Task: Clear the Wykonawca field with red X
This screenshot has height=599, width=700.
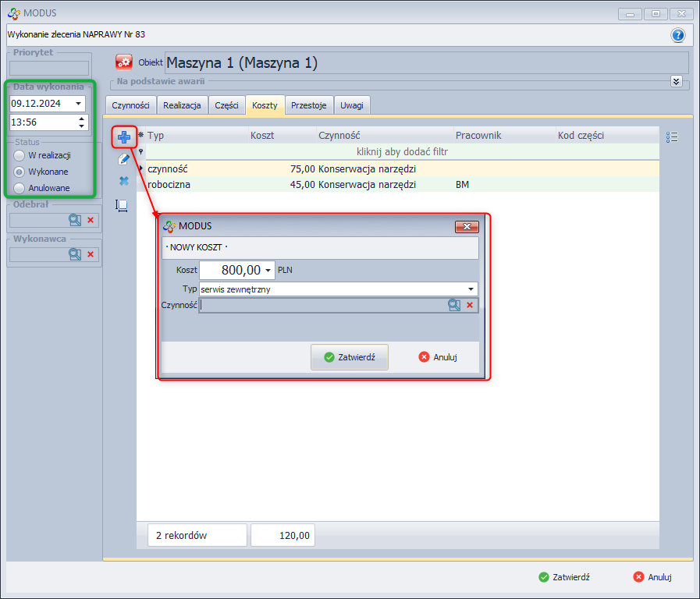Action: pyautogui.click(x=91, y=254)
